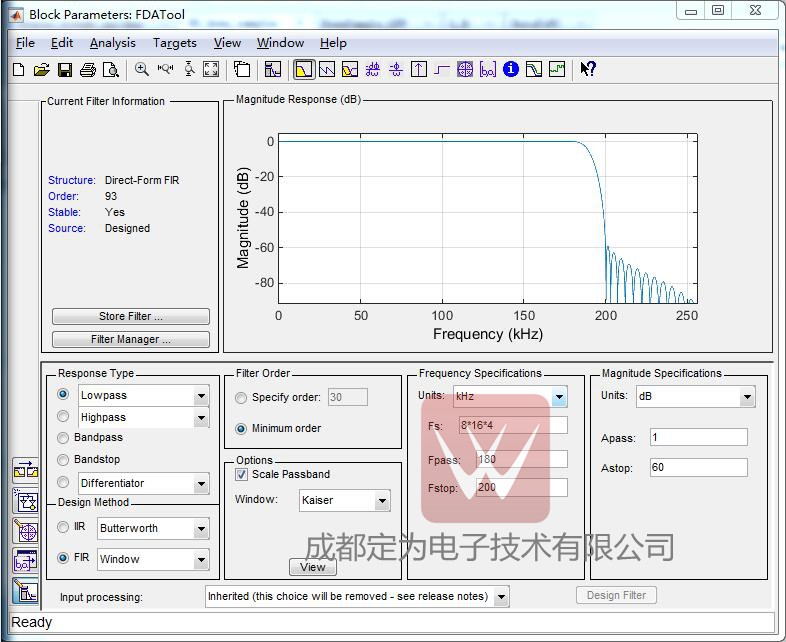
Task: Select the Highpass response type radio button
Action: pos(63,416)
